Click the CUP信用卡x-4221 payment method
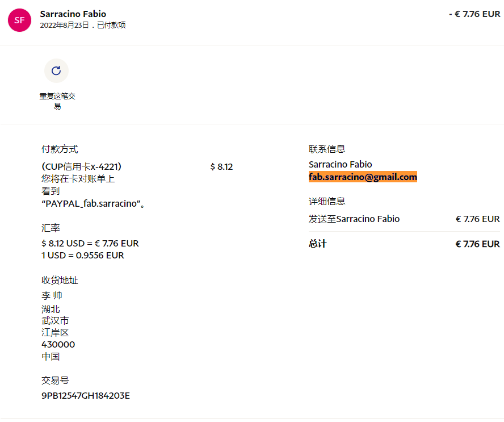 coord(81,166)
